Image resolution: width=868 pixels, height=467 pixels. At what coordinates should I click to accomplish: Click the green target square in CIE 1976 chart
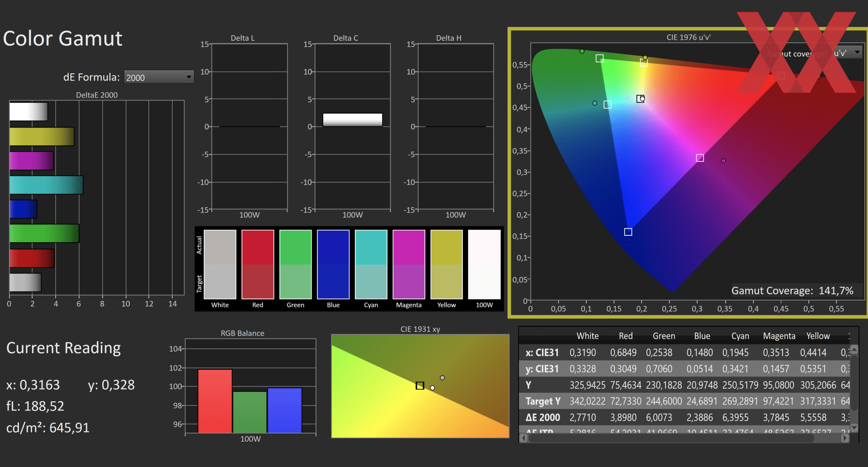tap(599, 58)
